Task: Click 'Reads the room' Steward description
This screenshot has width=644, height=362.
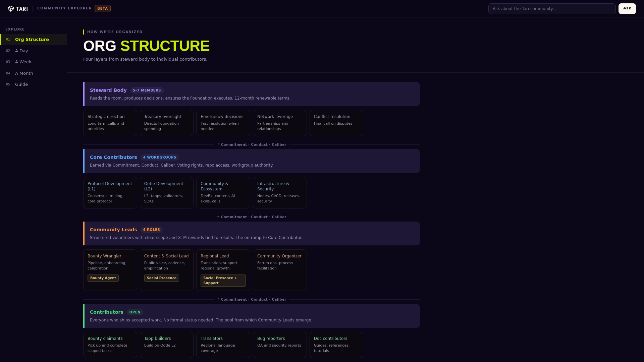Action: coord(190,98)
